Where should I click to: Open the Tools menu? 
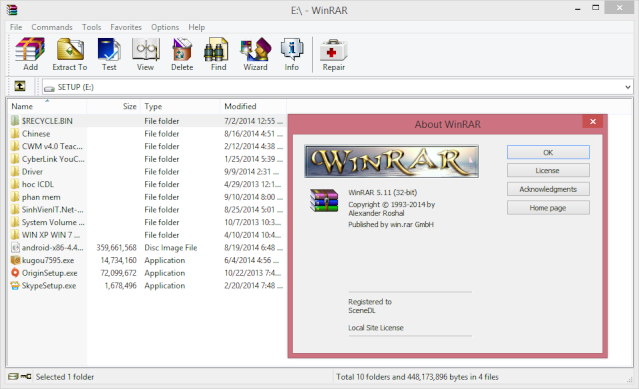(91, 27)
